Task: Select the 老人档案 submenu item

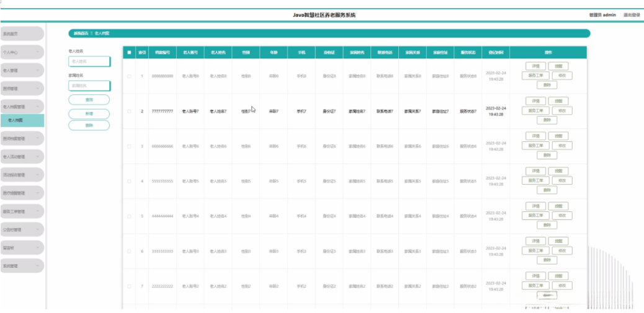Action: pos(22,121)
